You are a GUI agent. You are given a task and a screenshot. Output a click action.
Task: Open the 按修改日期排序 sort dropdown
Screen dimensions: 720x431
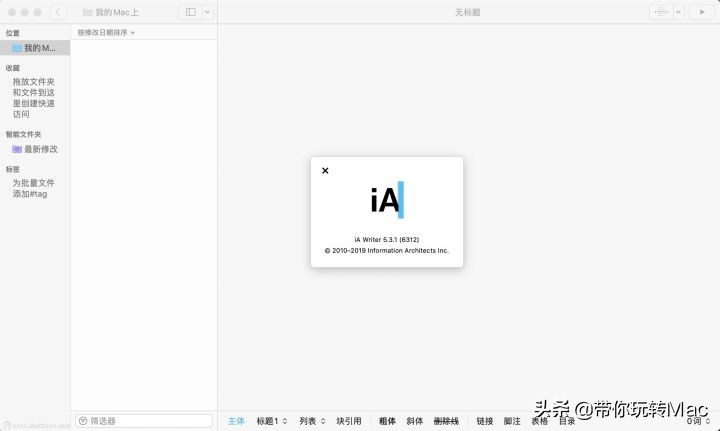pyautogui.click(x=106, y=33)
